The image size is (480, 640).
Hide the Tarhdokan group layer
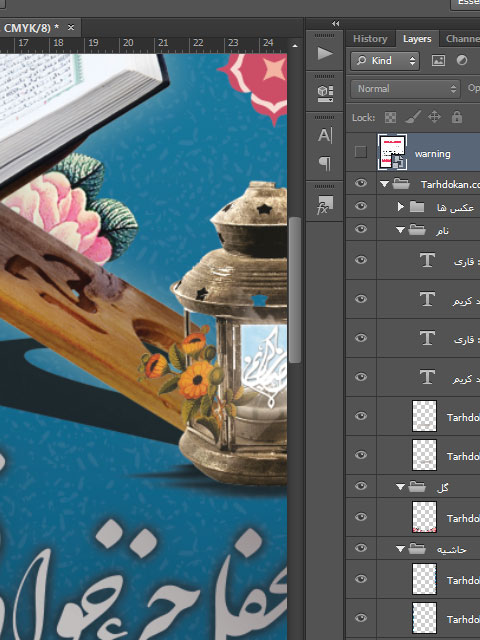361,183
